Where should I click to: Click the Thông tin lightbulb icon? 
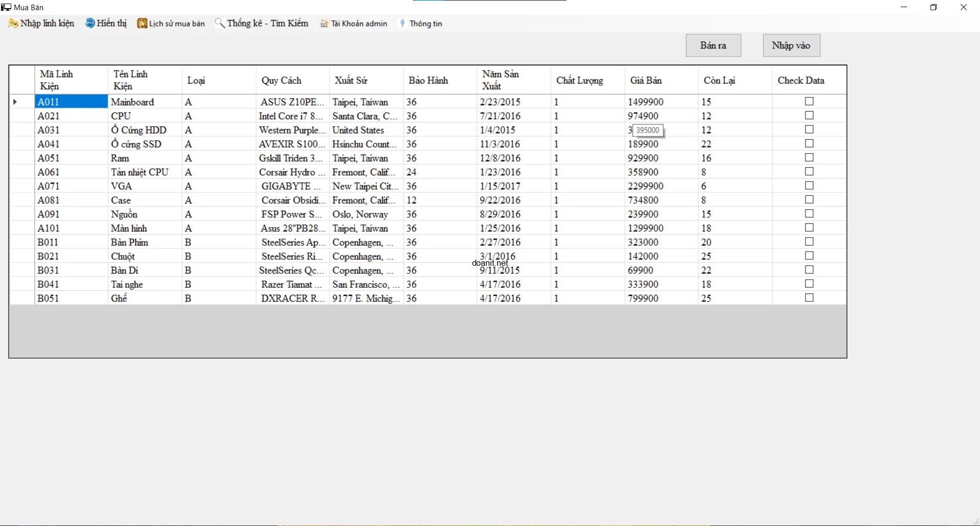403,23
